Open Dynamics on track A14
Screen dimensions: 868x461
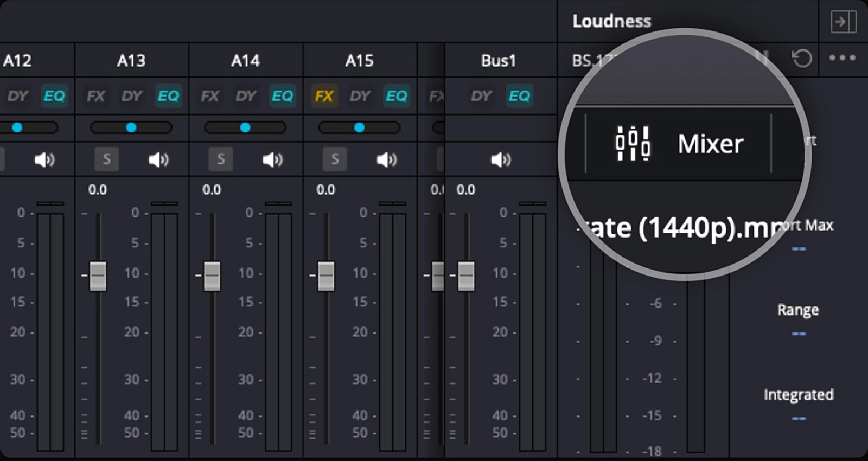click(245, 97)
